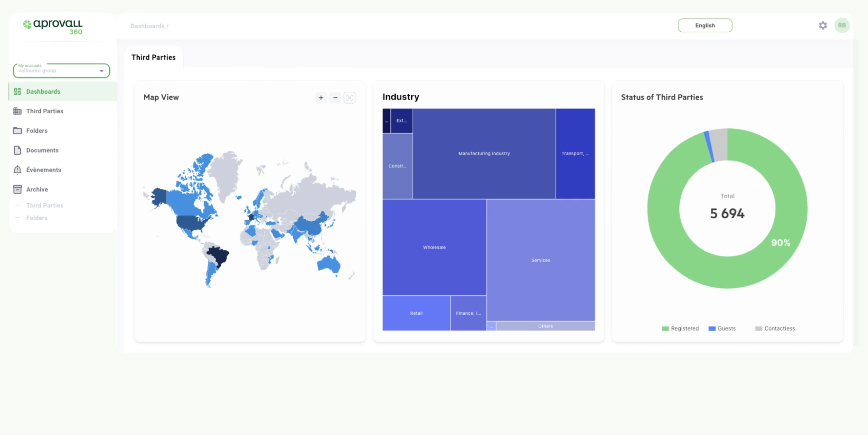Screen dimensions: 868x440
Task: Open the English language selector
Action: coord(704,26)
